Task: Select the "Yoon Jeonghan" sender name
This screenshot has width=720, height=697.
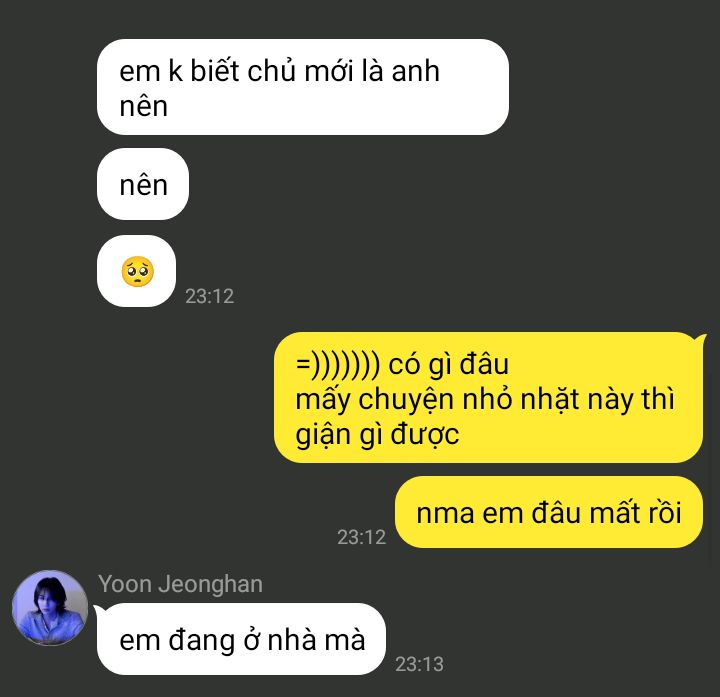Action: 180,584
